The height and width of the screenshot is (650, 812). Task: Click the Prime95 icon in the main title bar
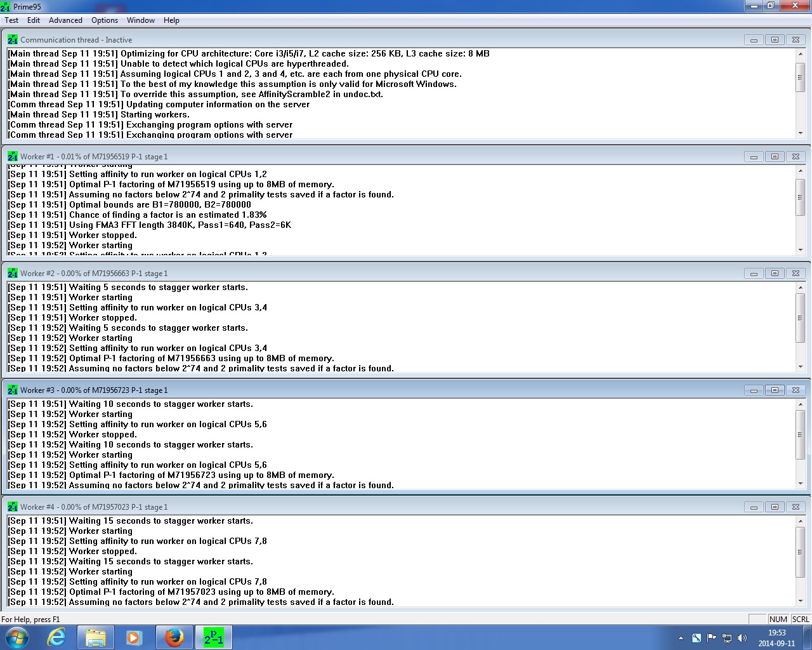point(6,6)
